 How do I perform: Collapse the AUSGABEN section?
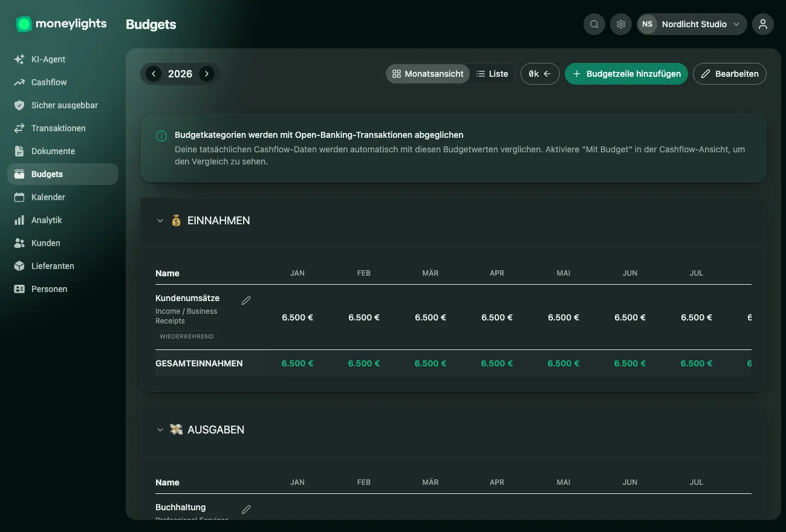pyautogui.click(x=160, y=430)
